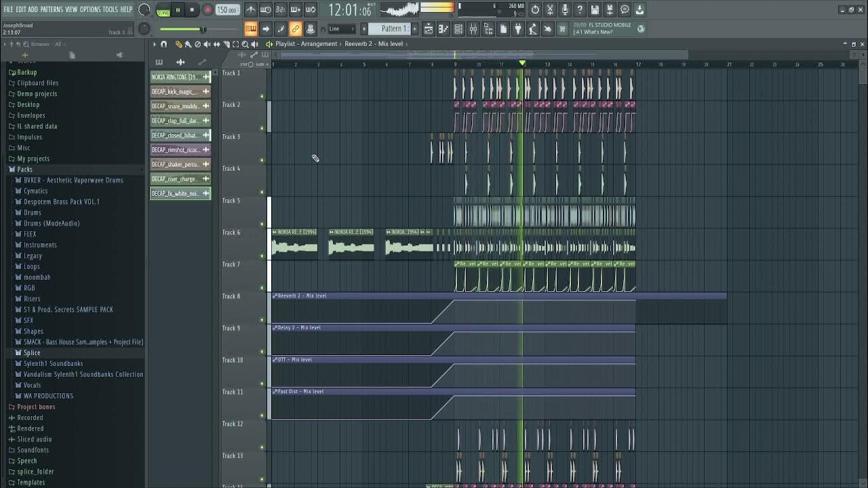The image size is (868, 488).
Task: Click the main volume knob
Action: 144,9
